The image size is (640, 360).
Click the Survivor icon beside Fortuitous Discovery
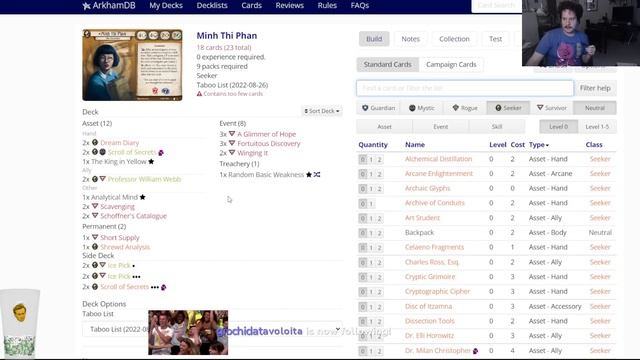[x=232, y=143]
